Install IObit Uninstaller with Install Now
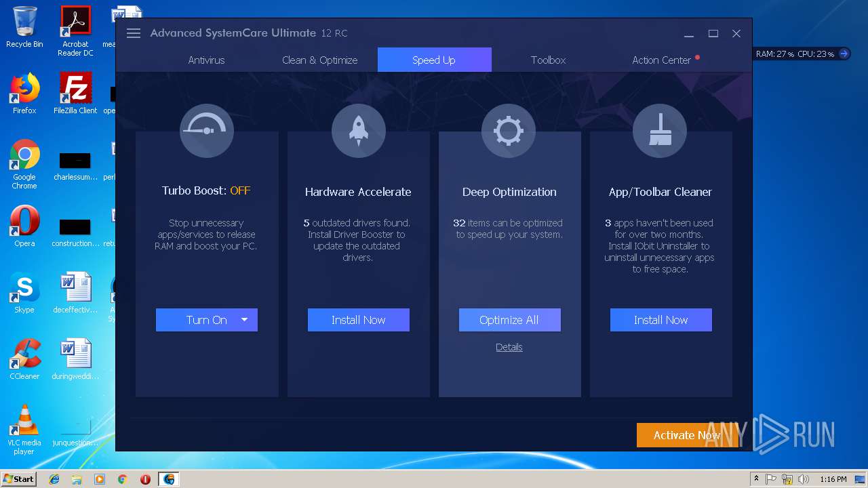868x488 pixels. tap(661, 320)
